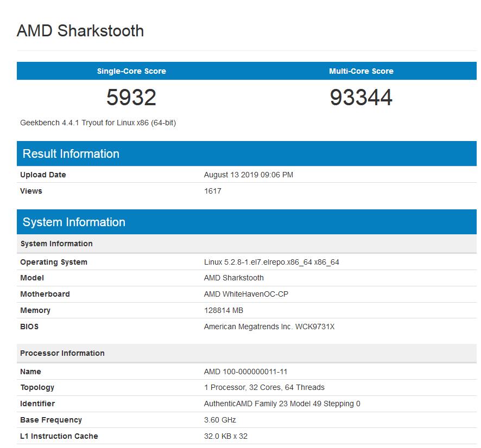
Task: Click the Model label
Action: pyautogui.click(x=32, y=278)
